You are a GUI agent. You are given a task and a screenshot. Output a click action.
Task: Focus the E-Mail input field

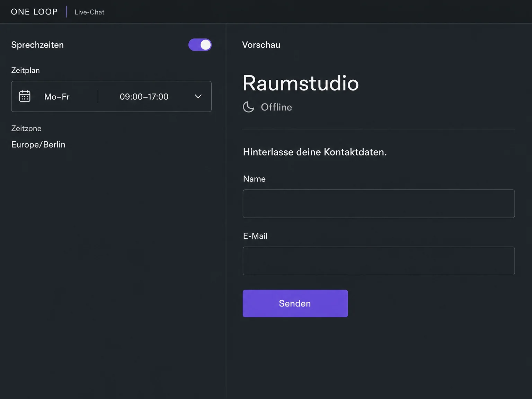[379, 261]
